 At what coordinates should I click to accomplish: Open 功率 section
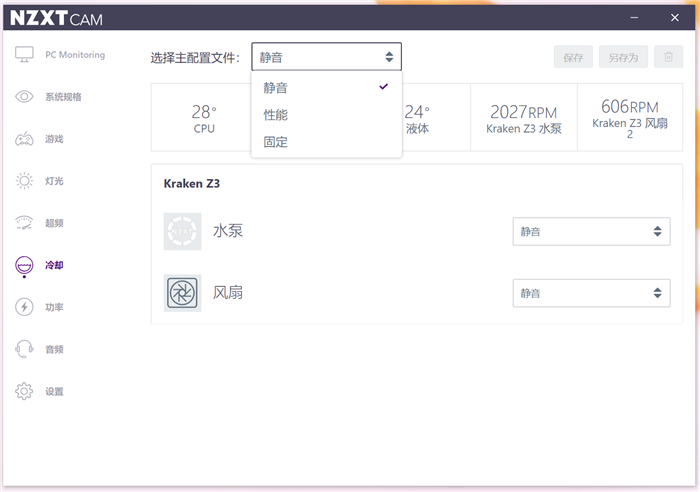pos(54,307)
